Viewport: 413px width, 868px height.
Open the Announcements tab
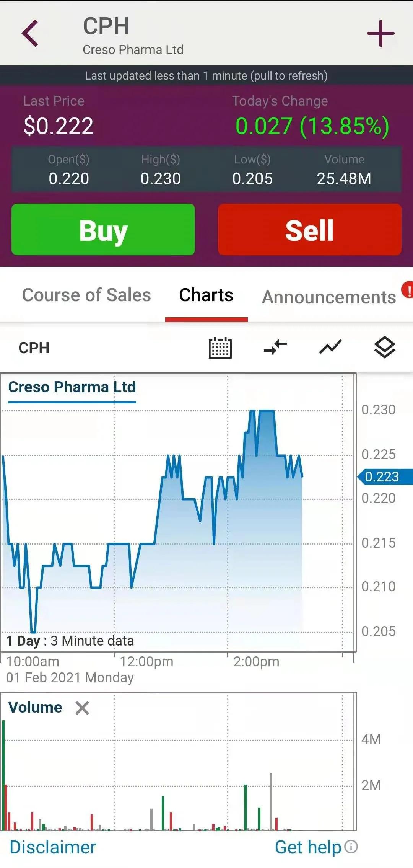(x=329, y=297)
